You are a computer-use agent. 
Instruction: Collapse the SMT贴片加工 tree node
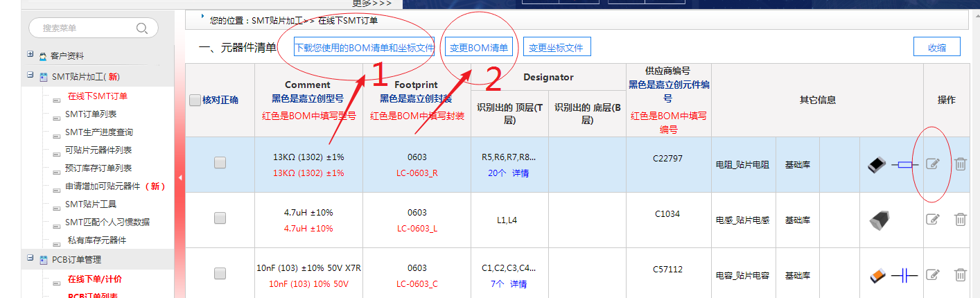click(x=30, y=76)
